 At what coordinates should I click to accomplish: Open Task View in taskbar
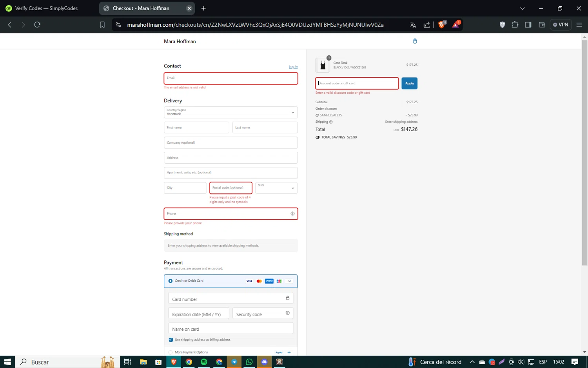(127, 362)
